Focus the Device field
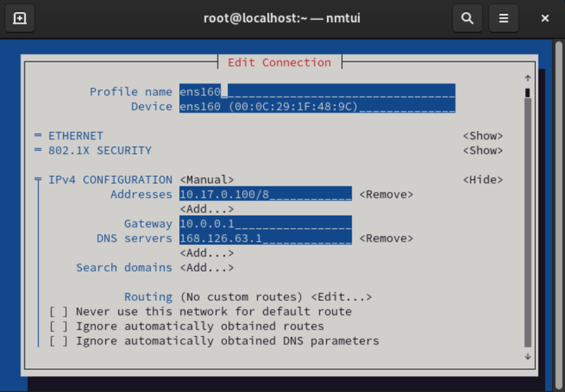Viewport: 565px width, 392px height. click(318, 106)
